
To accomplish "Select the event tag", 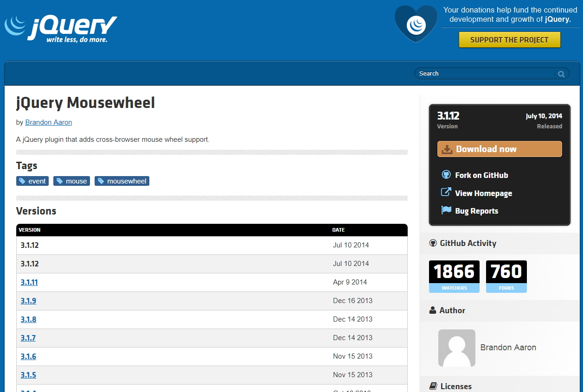I will point(32,181).
